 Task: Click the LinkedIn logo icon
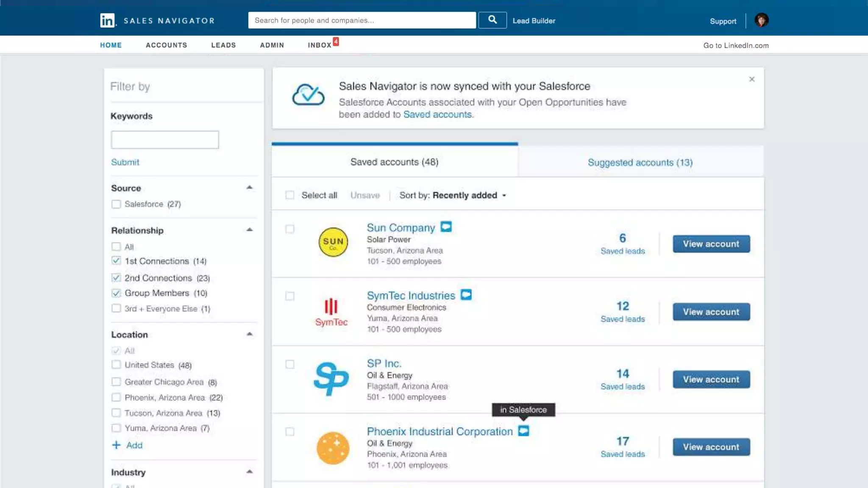click(108, 20)
